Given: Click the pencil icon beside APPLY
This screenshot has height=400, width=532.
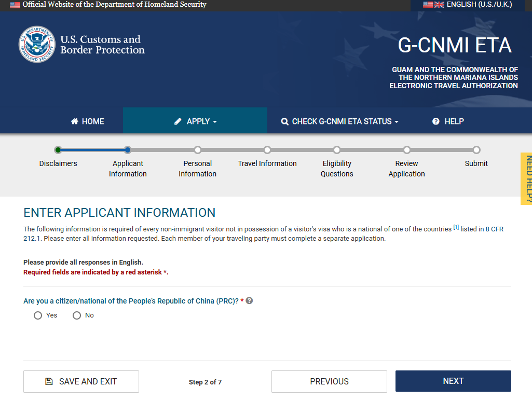Looking at the screenshot, I should [178, 121].
